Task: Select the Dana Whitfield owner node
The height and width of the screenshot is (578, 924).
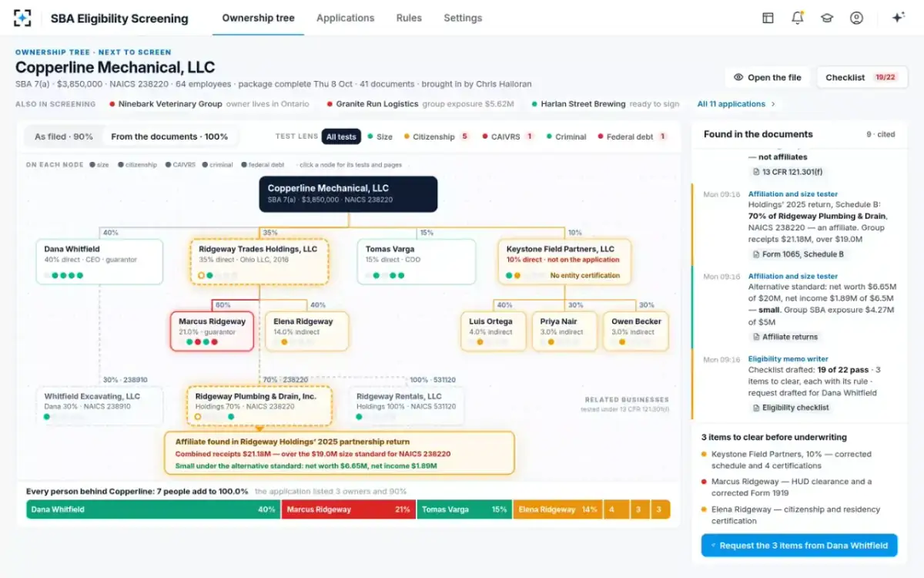Action: (99, 262)
